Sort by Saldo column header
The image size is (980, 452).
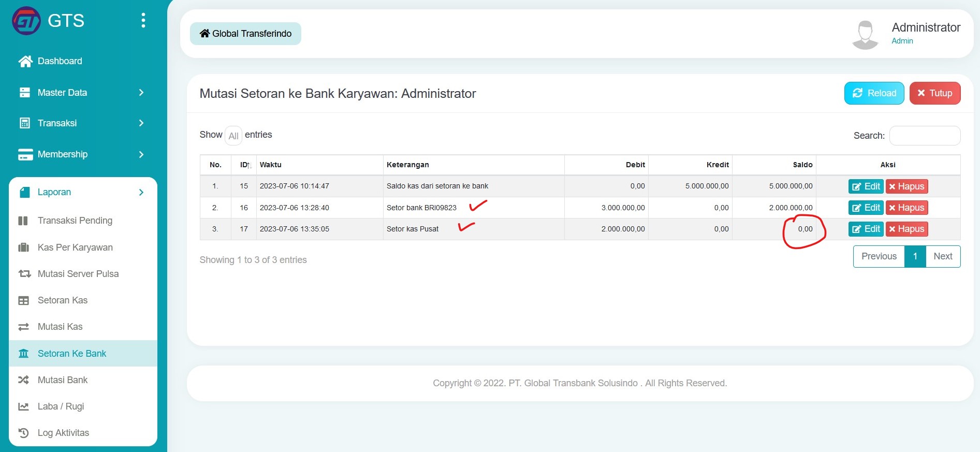774,165
